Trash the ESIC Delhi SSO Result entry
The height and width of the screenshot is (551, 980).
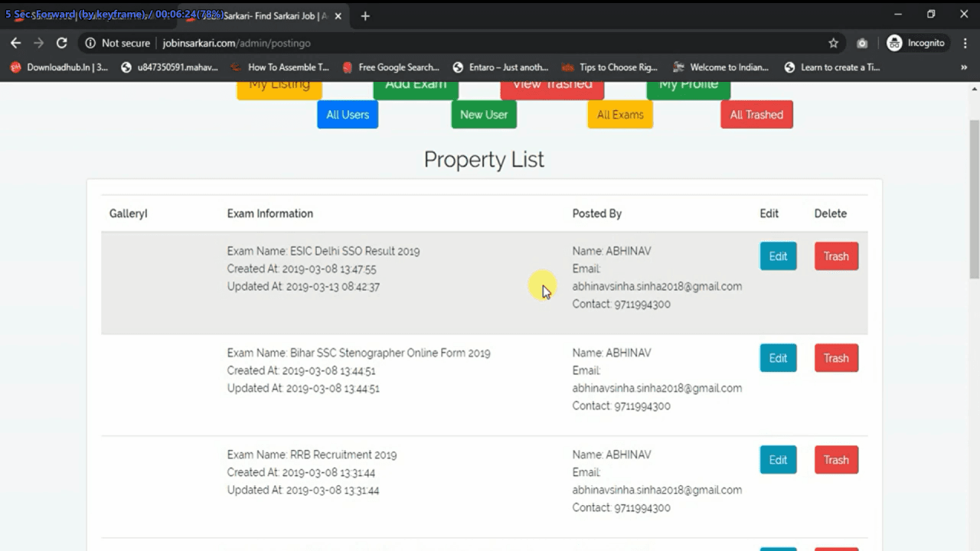tap(836, 256)
